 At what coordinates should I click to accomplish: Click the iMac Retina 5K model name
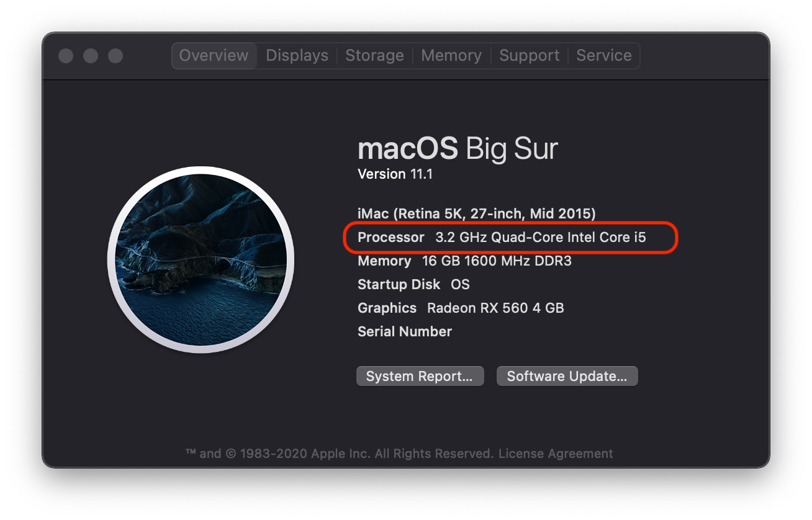tap(477, 213)
